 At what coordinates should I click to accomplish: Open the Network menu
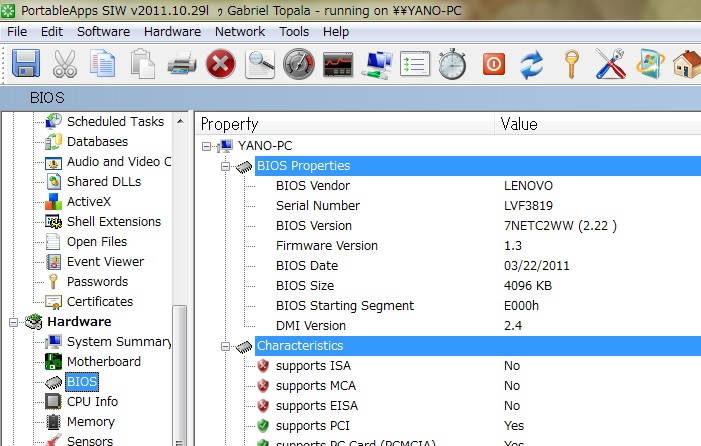click(240, 32)
